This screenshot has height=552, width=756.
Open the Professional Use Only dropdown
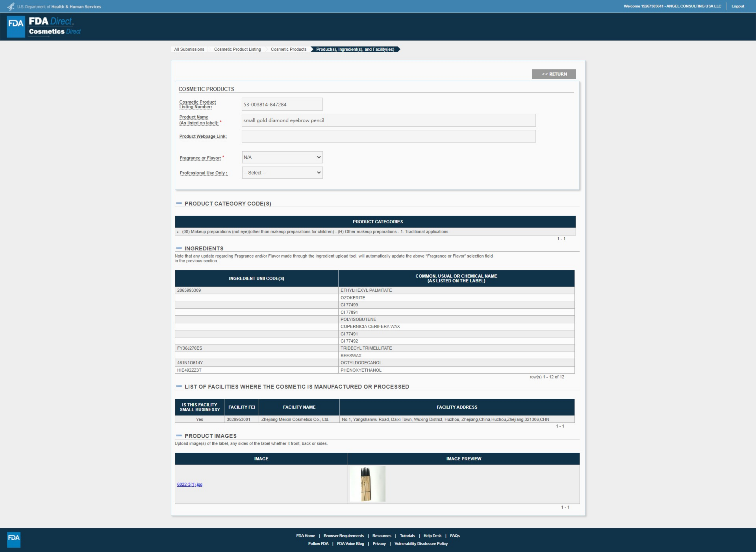point(282,173)
